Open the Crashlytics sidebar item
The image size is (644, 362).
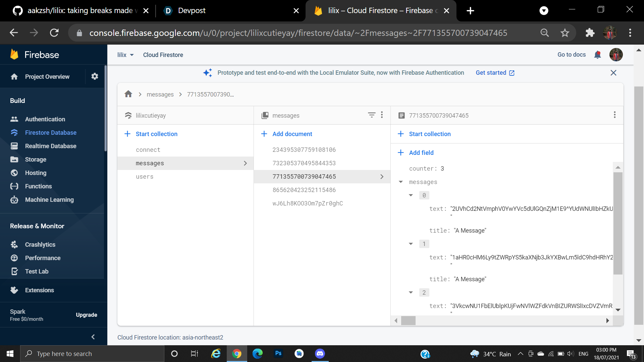pyautogui.click(x=40, y=244)
